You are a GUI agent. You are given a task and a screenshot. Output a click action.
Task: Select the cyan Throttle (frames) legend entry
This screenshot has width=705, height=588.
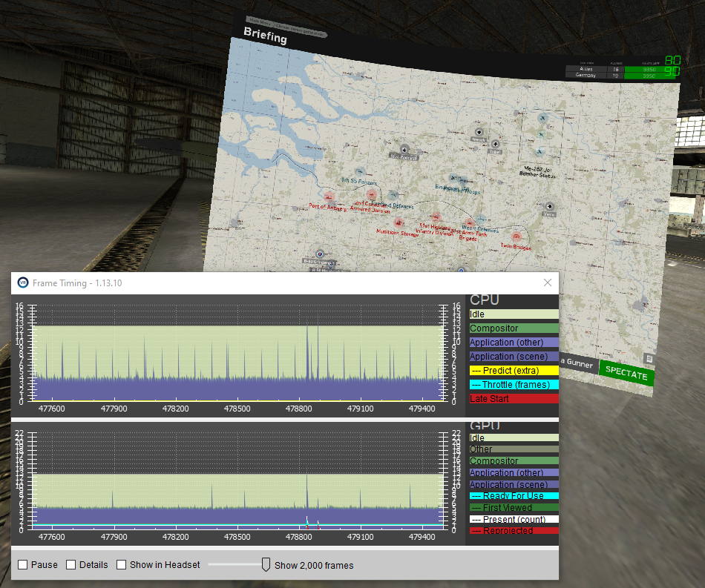click(x=514, y=385)
